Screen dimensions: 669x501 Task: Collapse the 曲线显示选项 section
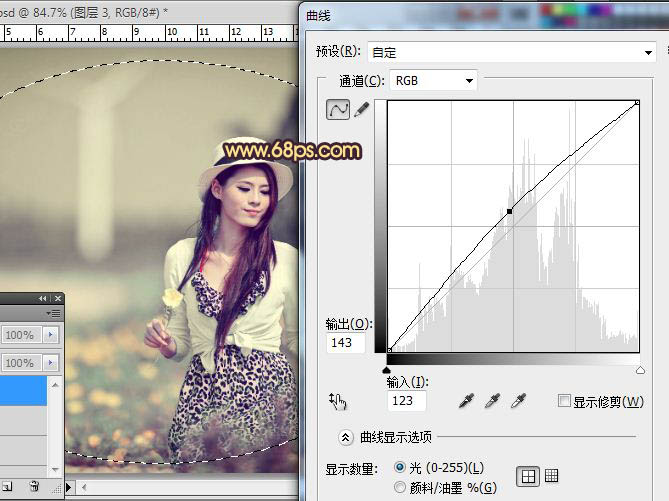[346, 436]
